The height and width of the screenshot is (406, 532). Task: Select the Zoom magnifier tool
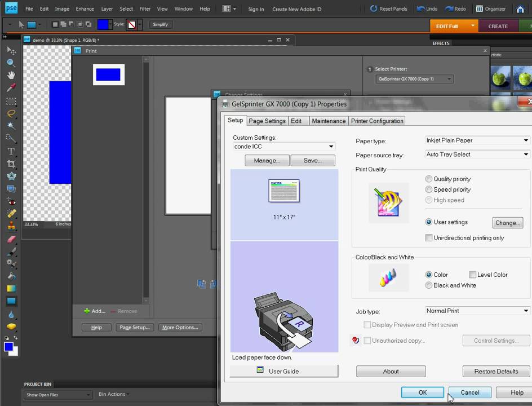[11, 63]
